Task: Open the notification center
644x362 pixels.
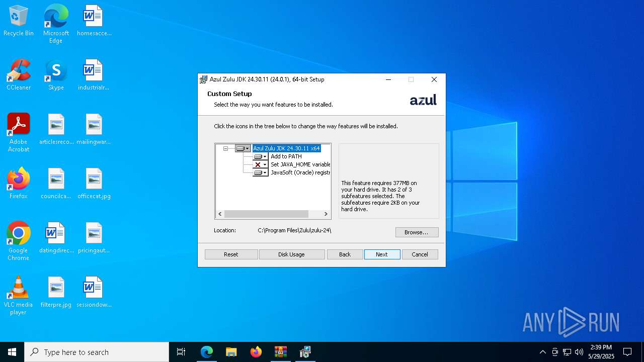Action: (x=627, y=352)
